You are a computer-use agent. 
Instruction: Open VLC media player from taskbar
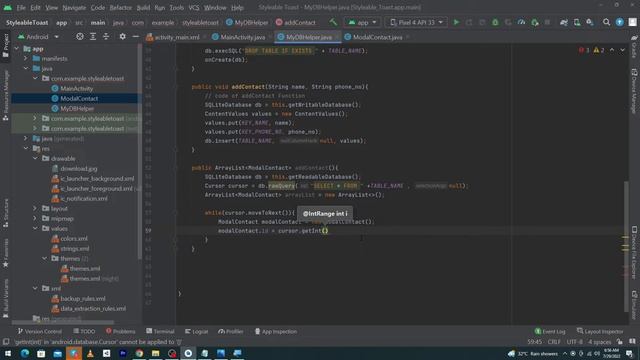(90, 353)
